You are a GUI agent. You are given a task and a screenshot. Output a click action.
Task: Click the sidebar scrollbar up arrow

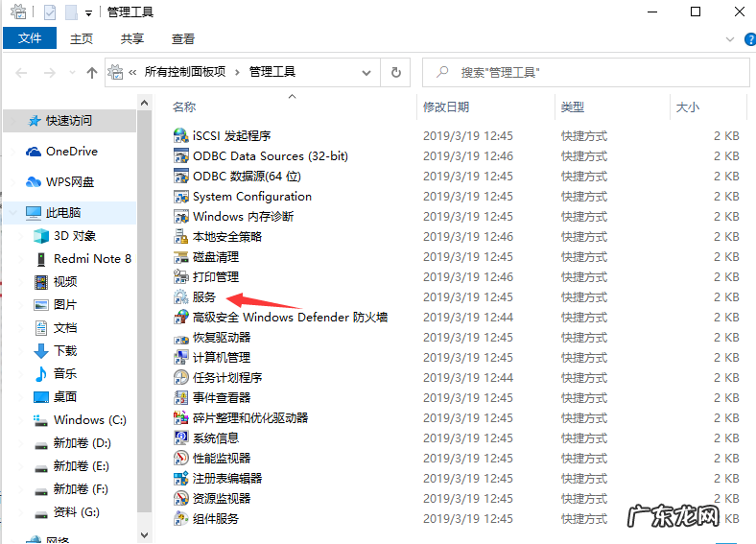click(x=144, y=103)
